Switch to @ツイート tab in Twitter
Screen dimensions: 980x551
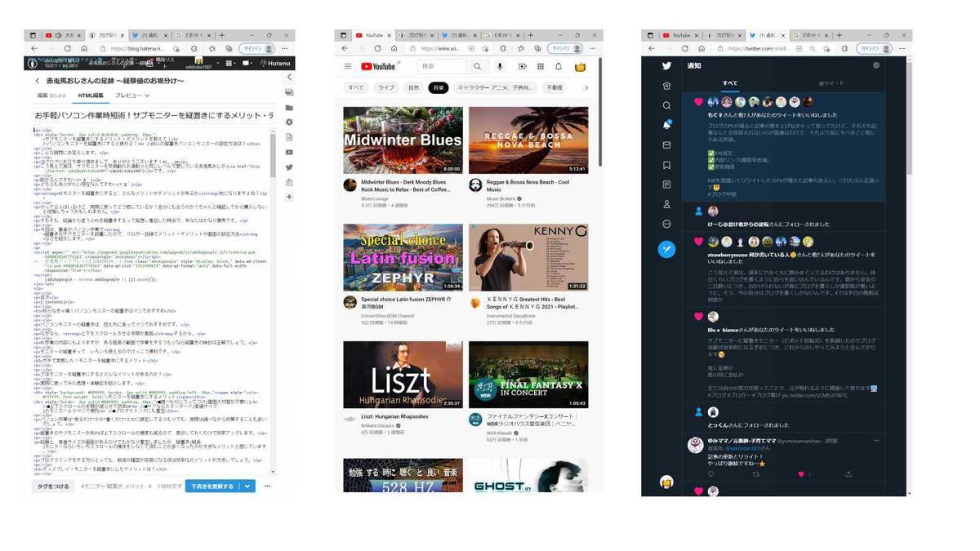pyautogui.click(x=831, y=82)
